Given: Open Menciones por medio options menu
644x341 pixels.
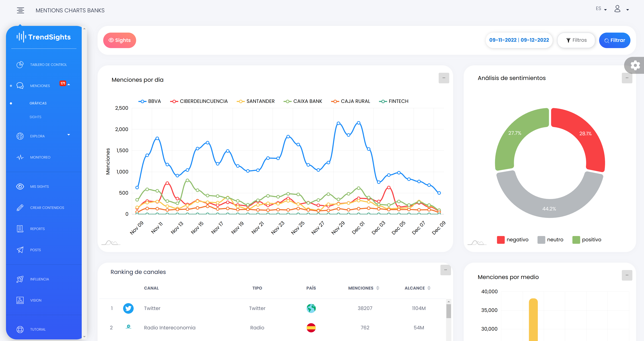Looking at the screenshot, I should pyautogui.click(x=627, y=275).
